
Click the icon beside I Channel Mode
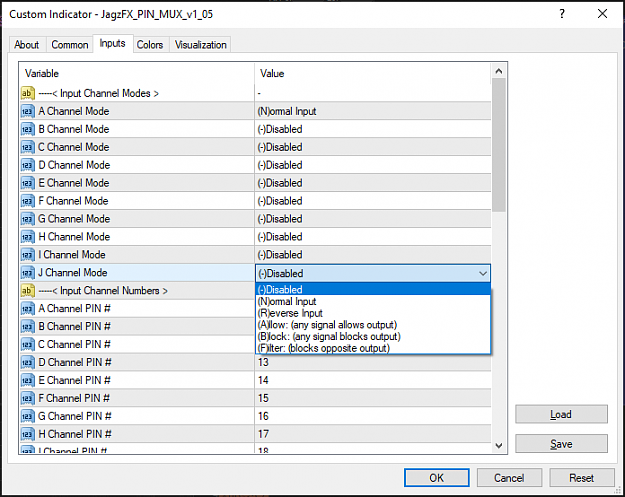(28, 255)
